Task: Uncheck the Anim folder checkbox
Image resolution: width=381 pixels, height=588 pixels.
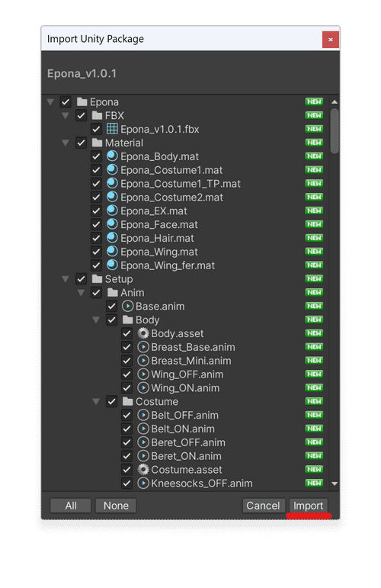Action: coord(96,293)
